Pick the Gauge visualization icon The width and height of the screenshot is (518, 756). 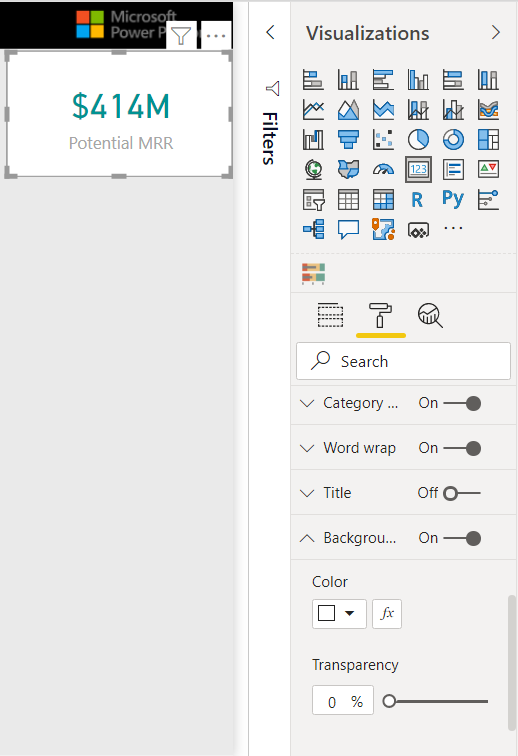383,169
